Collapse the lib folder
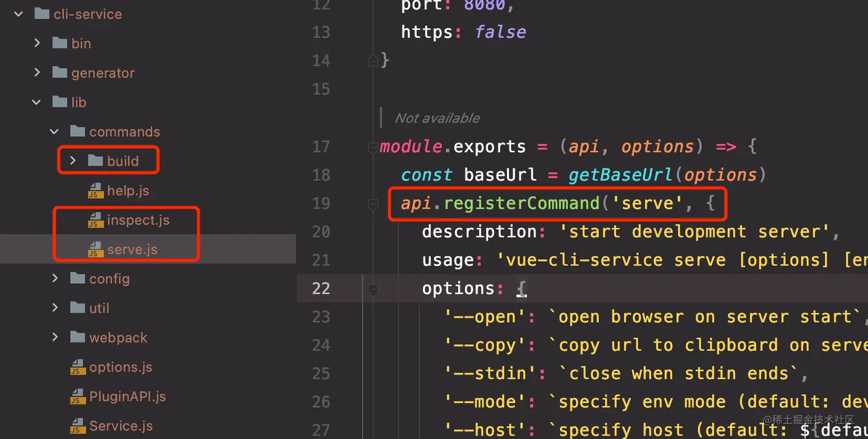This screenshot has width=868, height=439. tap(37, 102)
